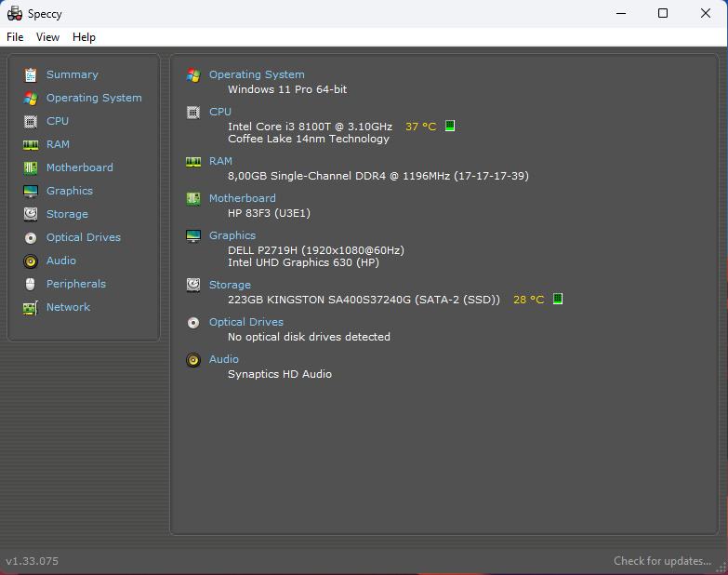This screenshot has height=575, width=728.
Task: Select Summary in the sidebar
Action: pos(72,74)
